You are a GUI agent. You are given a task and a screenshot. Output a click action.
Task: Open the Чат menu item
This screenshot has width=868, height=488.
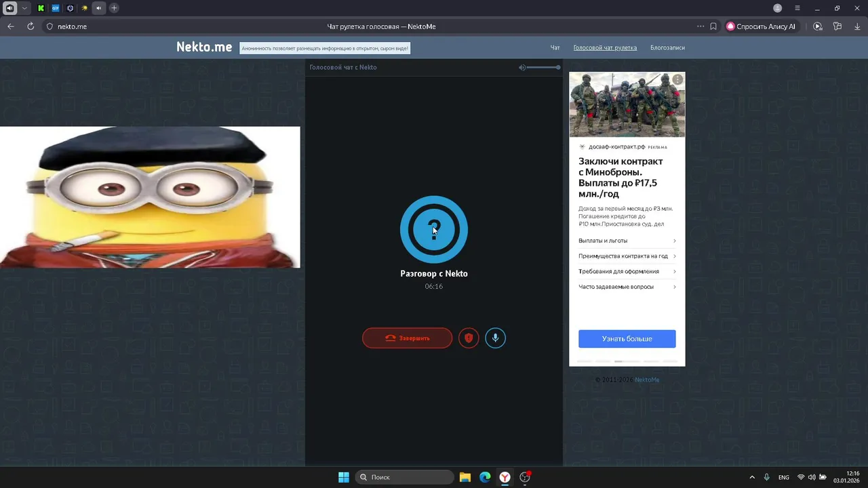[x=555, y=48]
